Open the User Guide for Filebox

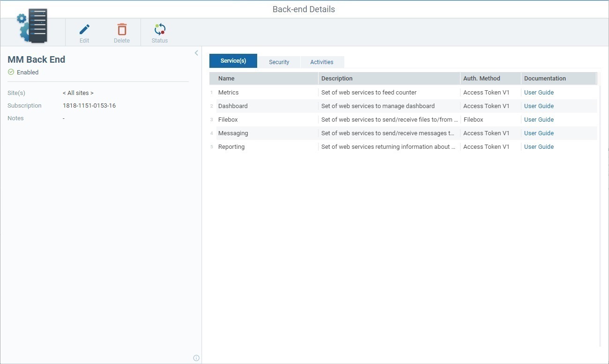(x=538, y=119)
